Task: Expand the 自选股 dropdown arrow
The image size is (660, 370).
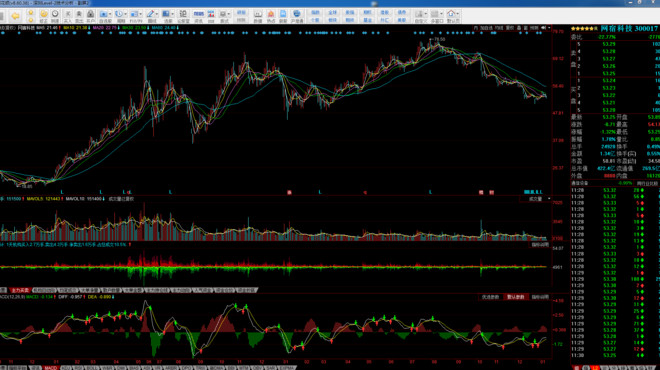Action: pyautogui.click(x=110, y=14)
